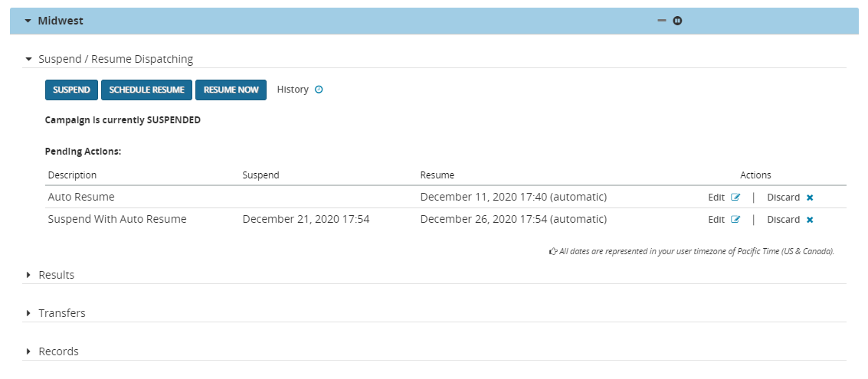Click the pause icon in Midwest header
This screenshot has height=379, width=868.
click(677, 21)
